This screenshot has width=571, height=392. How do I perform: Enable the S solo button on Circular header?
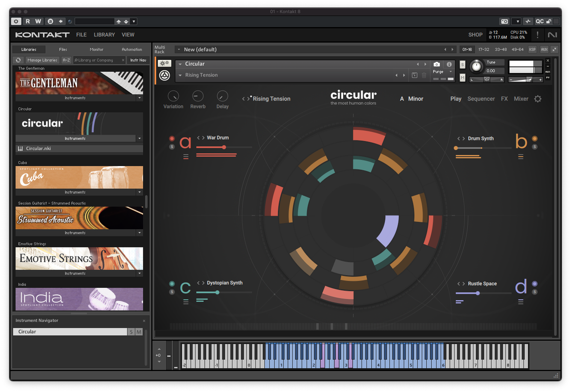click(x=462, y=64)
